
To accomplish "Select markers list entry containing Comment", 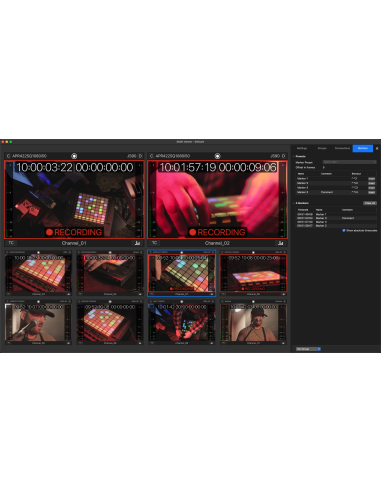I will [x=336, y=218].
